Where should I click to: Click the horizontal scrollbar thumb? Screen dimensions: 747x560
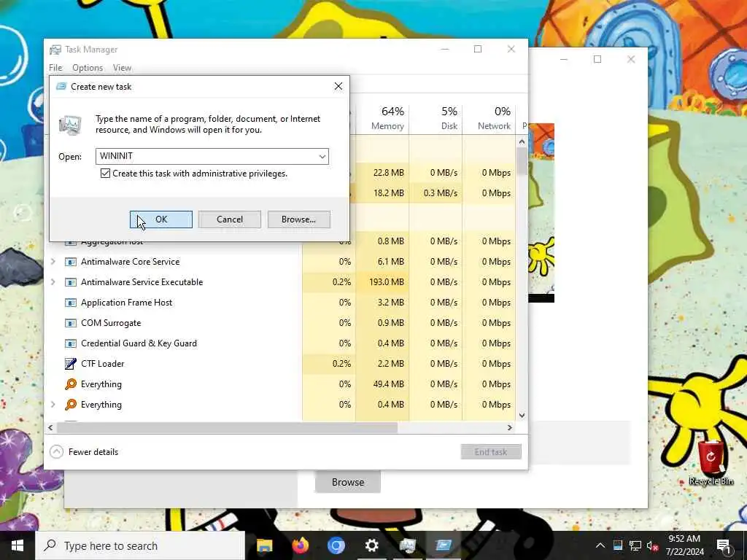tap(227, 427)
